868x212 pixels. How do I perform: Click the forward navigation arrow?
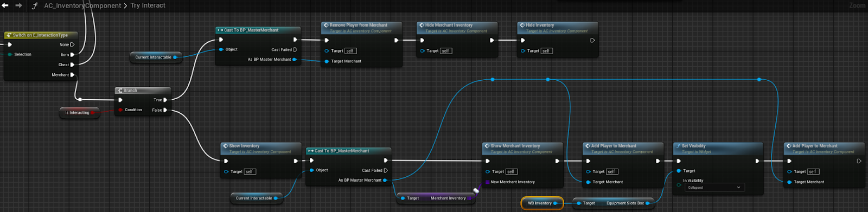(18, 5)
